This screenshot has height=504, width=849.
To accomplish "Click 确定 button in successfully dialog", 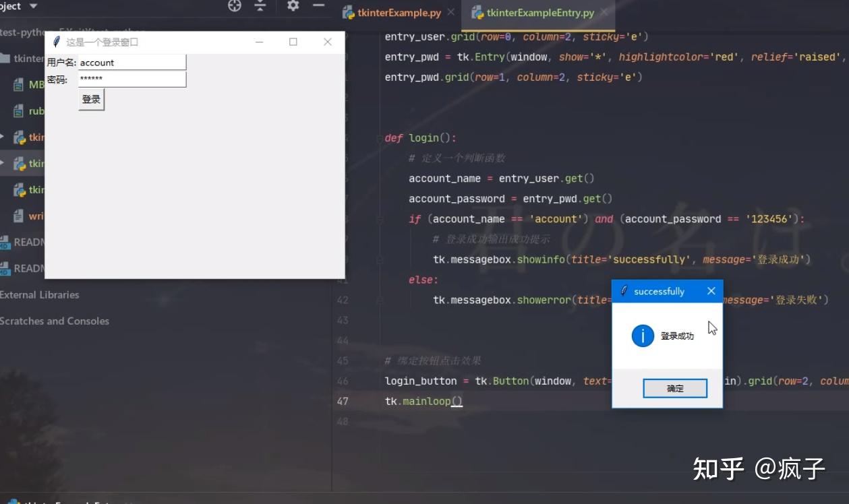I will 675,388.
